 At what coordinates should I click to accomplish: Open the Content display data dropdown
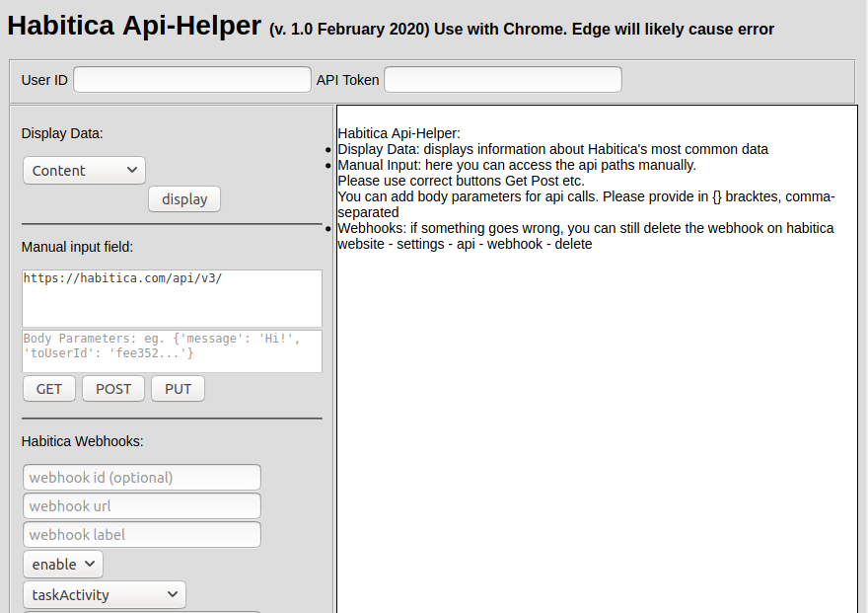pos(84,171)
